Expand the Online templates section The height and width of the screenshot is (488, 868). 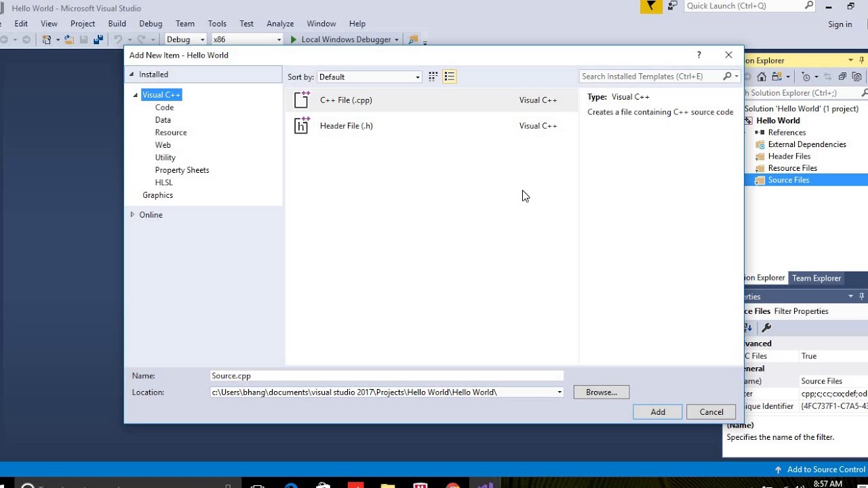point(132,215)
